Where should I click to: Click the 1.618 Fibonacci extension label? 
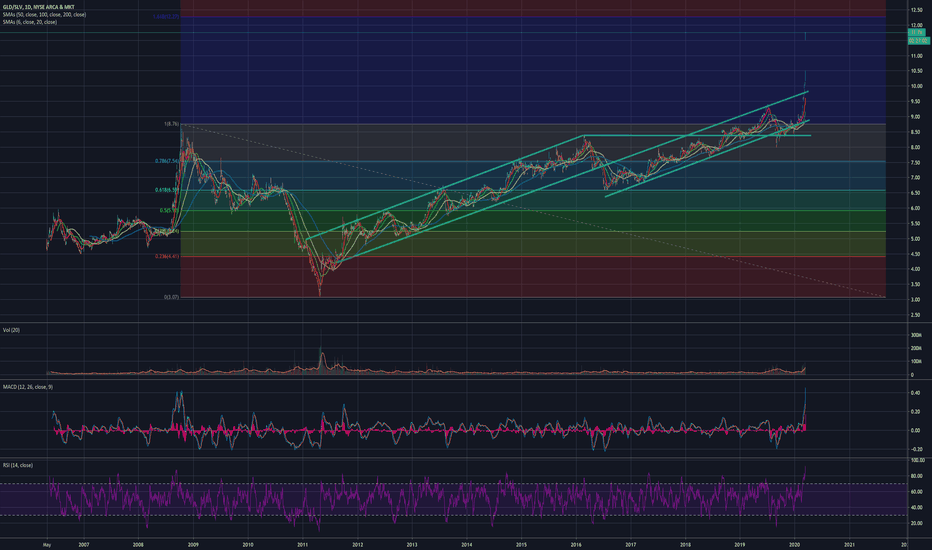click(x=166, y=17)
